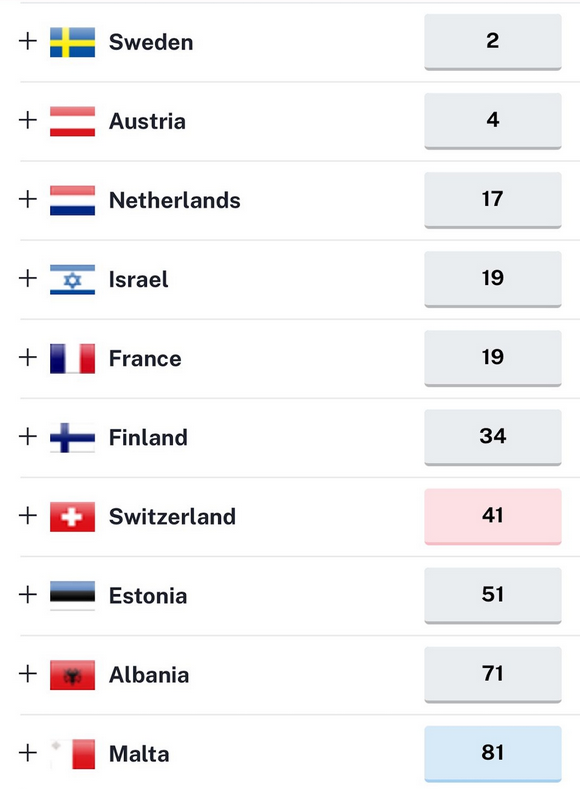Select the pink Switzerland odds box 41
Image resolution: width=580 pixels, height=789 pixels.
click(x=492, y=516)
